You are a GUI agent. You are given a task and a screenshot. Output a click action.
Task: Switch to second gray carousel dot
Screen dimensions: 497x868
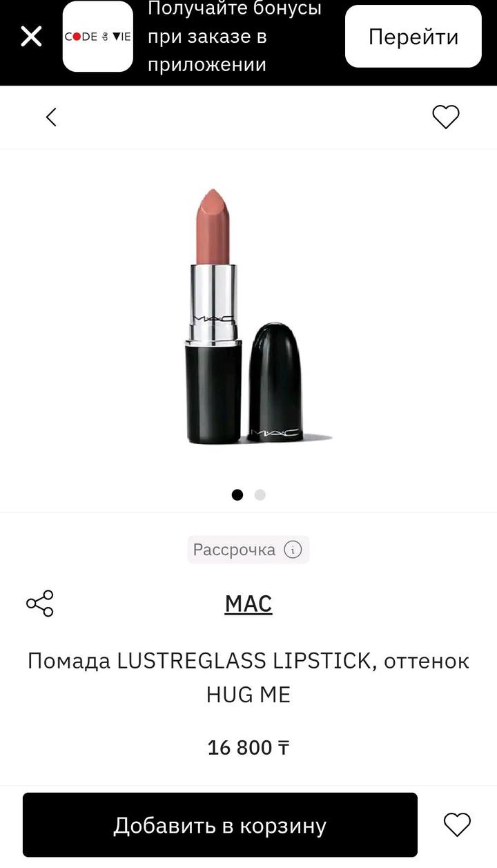(x=260, y=494)
